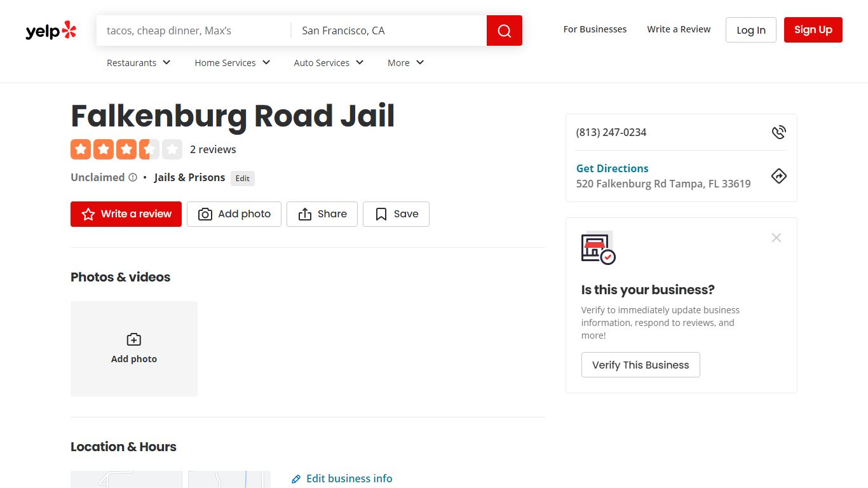Image resolution: width=868 pixels, height=488 pixels.
Task: Click the Unclaimed info icon
Action: tap(133, 178)
